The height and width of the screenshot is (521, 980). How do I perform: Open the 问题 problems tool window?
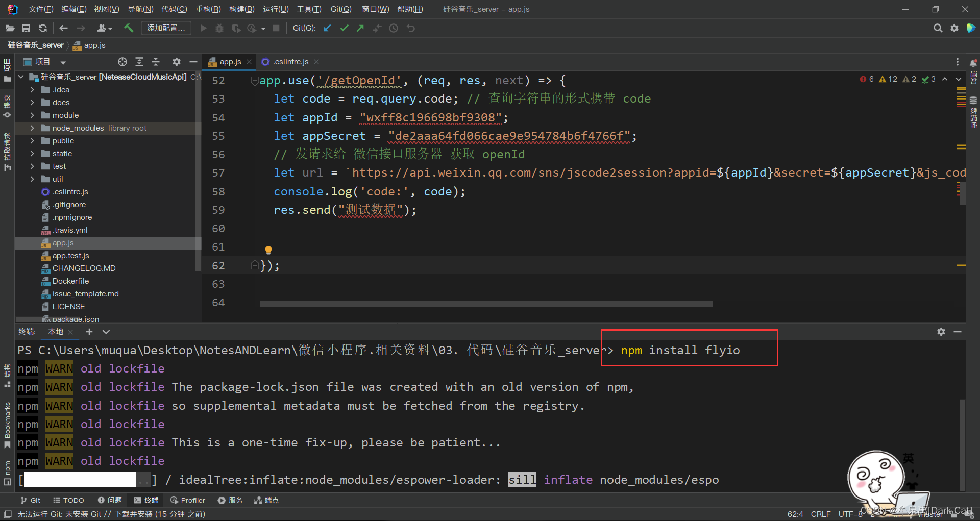[x=110, y=500]
